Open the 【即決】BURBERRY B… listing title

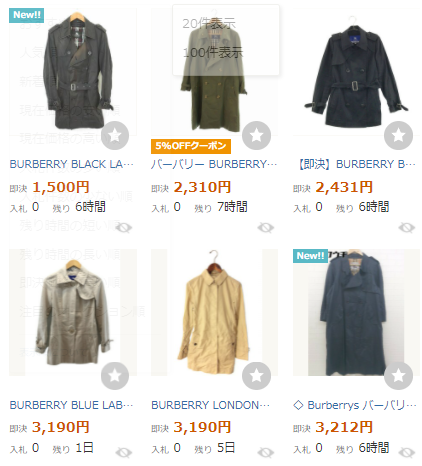point(357,164)
